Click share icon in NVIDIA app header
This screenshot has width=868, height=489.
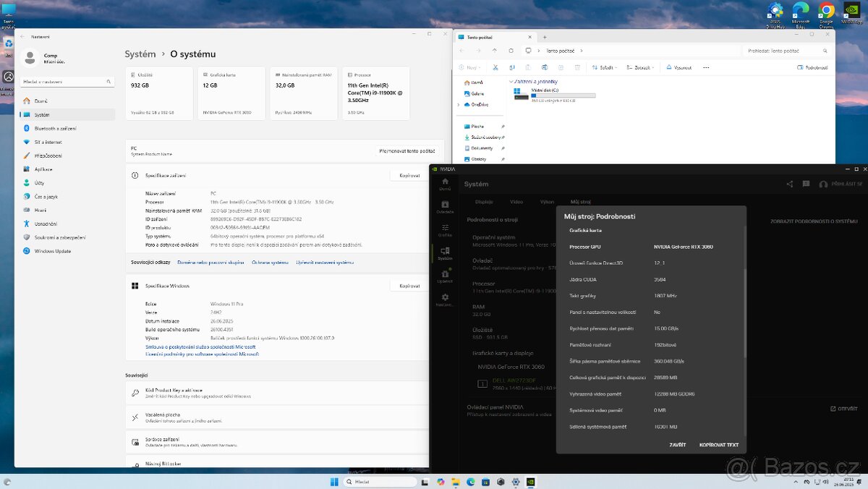click(789, 184)
